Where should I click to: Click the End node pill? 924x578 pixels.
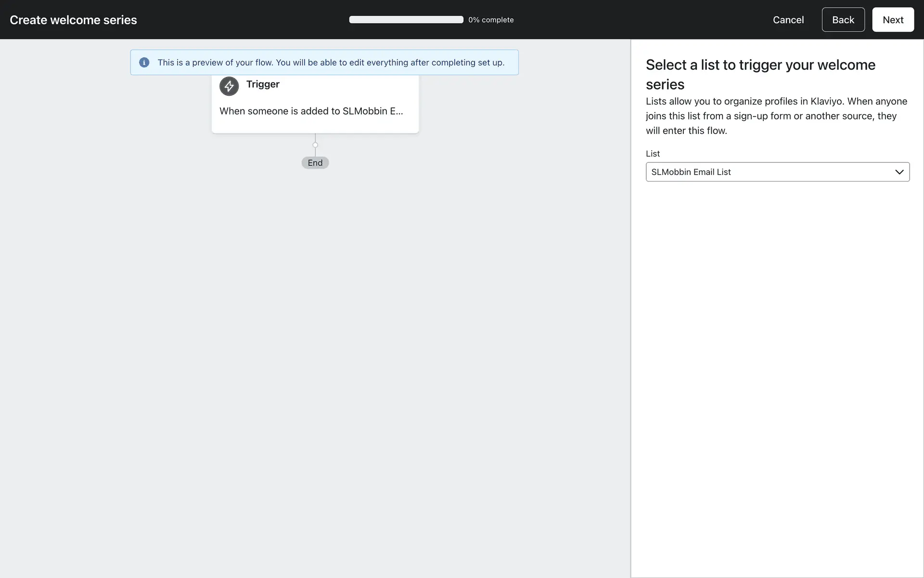click(315, 163)
